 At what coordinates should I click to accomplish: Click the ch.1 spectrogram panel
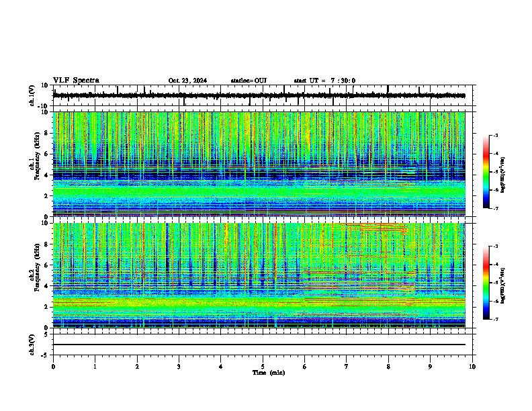(x=259, y=164)
